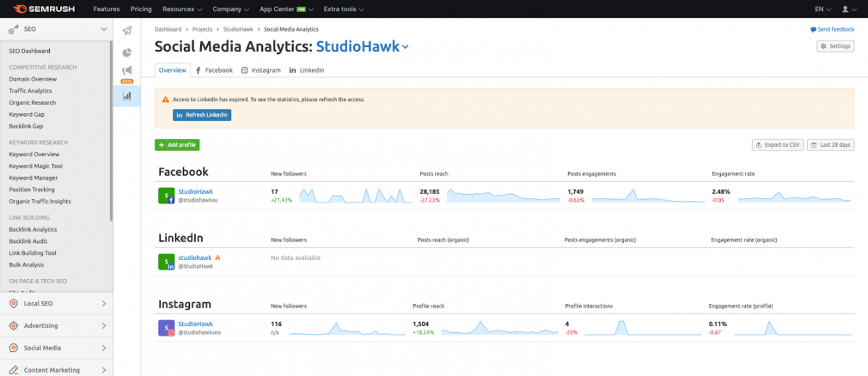This screenshot has height=376, width=868.
Task: Open Keyword Gap in sidebar
Action: tap(27, 114)
